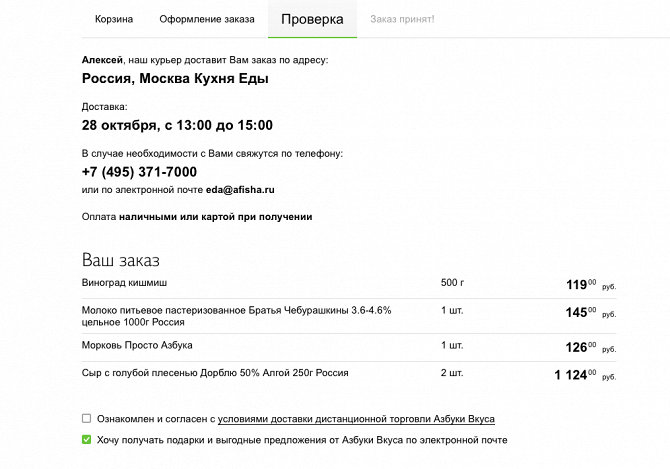Click the email eda@afisha.ru
This screenshot has width=670, height=469.
click(x=240, y=190)
